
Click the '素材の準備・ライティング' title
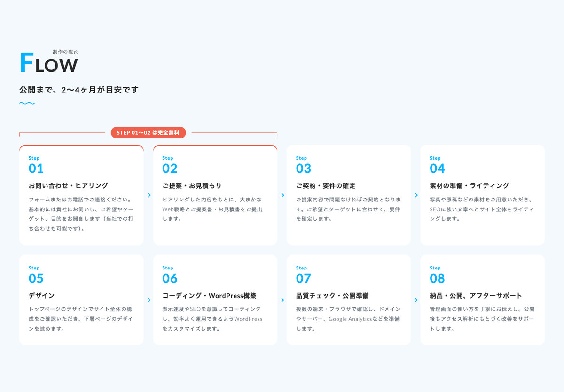(x=470, y=186)
